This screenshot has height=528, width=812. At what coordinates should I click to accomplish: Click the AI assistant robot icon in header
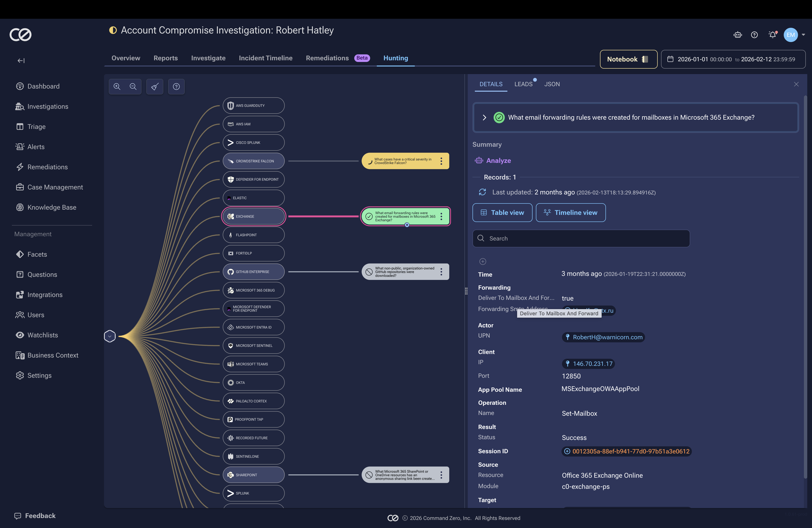click(738, 35)
